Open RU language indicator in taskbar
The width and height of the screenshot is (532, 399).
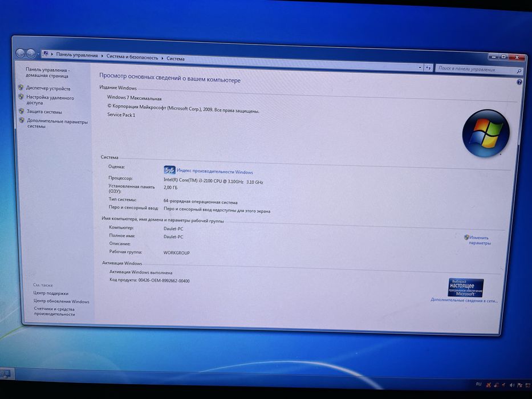click(478, 384)
